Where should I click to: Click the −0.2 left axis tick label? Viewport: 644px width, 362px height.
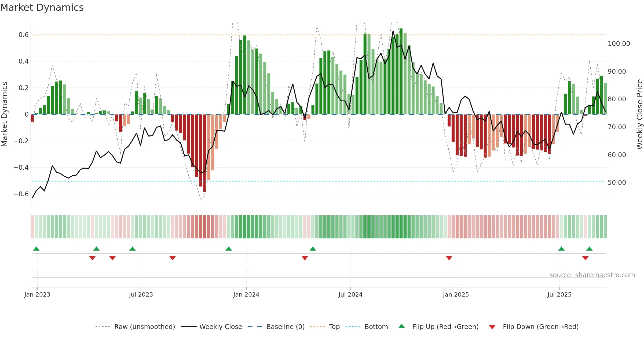[x=21, y=141]
